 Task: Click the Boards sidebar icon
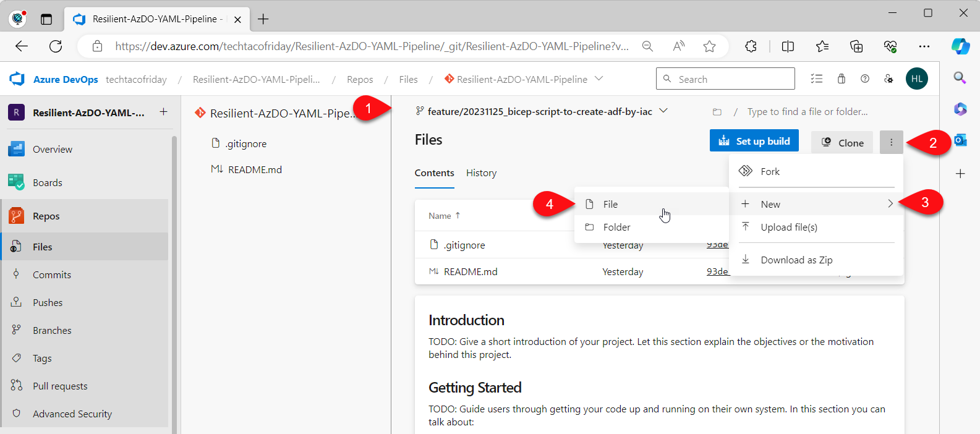(16, 182)
